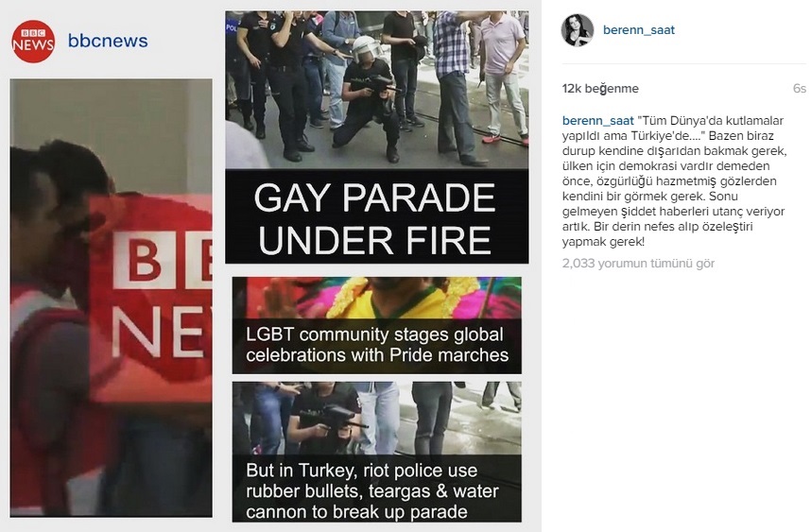This screenshot has width=811, height=532.
Task: Open berenn_saat username in the post header
Action: click(x=638, y=30)
